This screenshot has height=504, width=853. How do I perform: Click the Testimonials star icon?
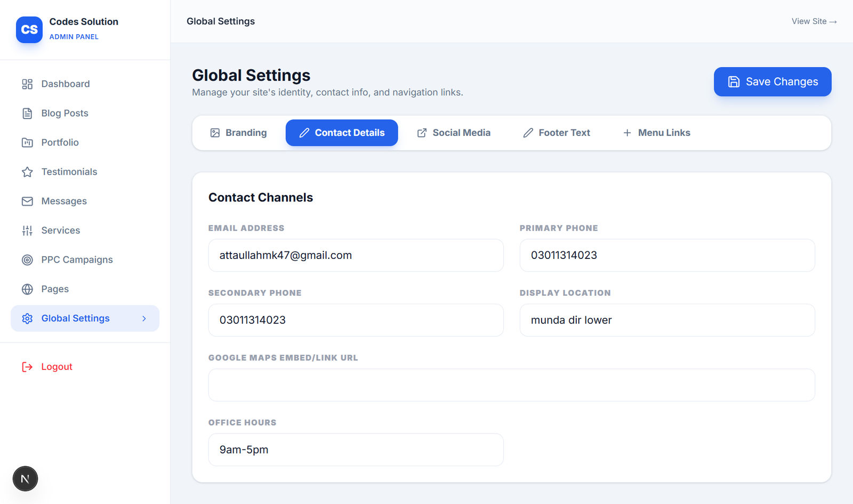click(x=27, y=172)
